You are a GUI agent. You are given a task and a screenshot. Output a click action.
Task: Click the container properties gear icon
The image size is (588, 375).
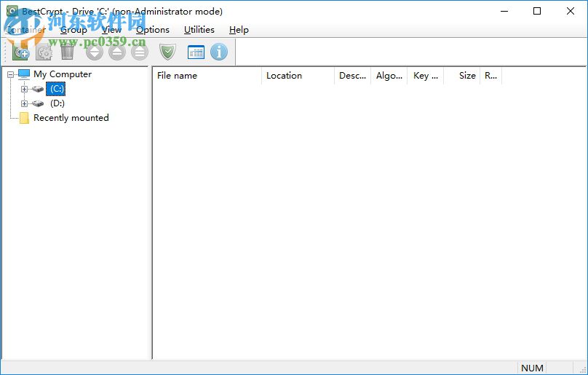tap(44, 52)
